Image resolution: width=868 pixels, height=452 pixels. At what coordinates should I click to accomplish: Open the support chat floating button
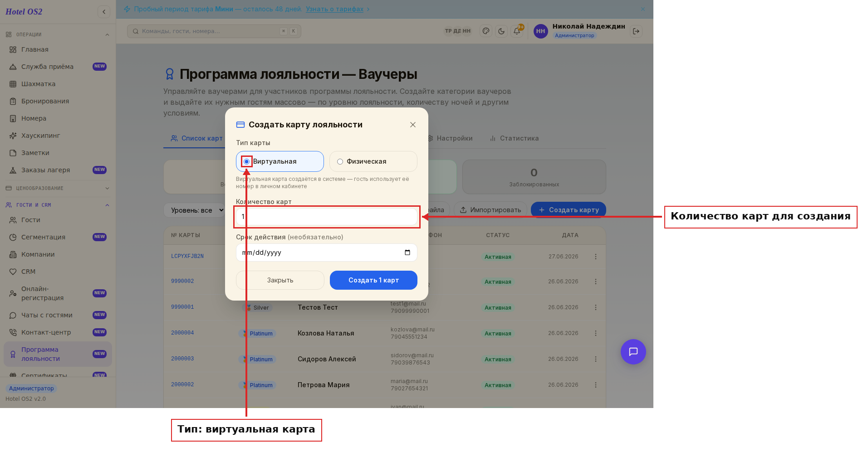tap(633, 352)
